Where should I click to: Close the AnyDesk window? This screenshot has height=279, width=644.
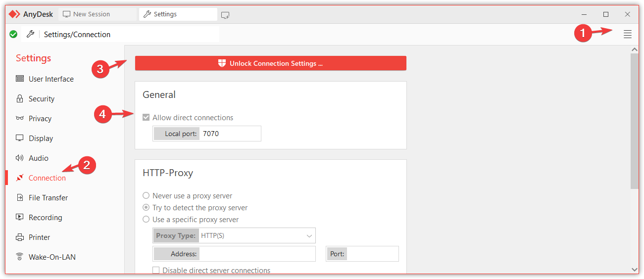pyautogui.click(x=627, y=14)
